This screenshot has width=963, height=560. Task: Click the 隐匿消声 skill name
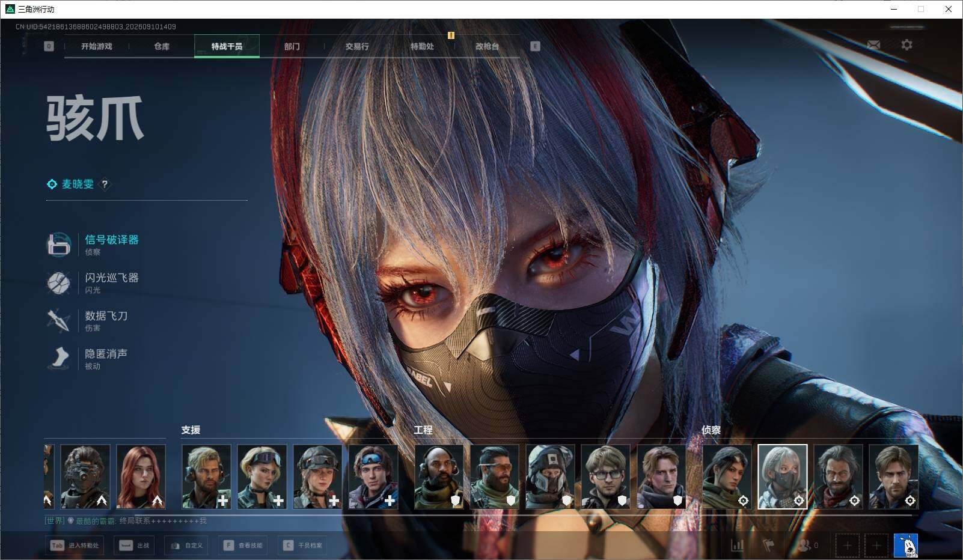(106, 353)
